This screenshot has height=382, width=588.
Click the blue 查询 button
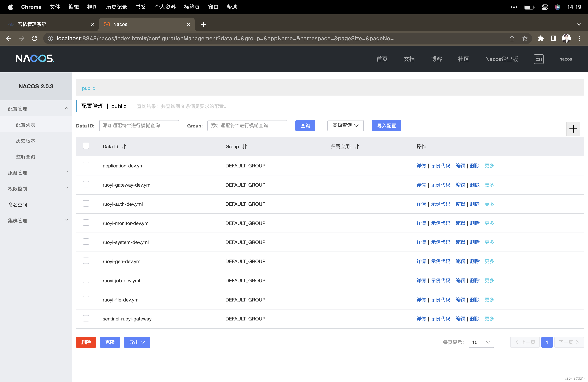[x=305, y=126]
